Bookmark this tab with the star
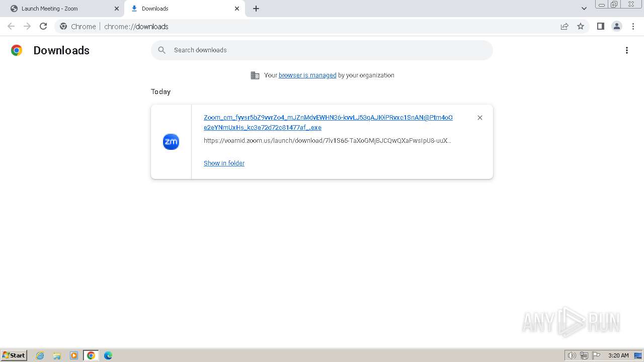The height and width of the screenshot is (362, 644). tap(581, 26)
